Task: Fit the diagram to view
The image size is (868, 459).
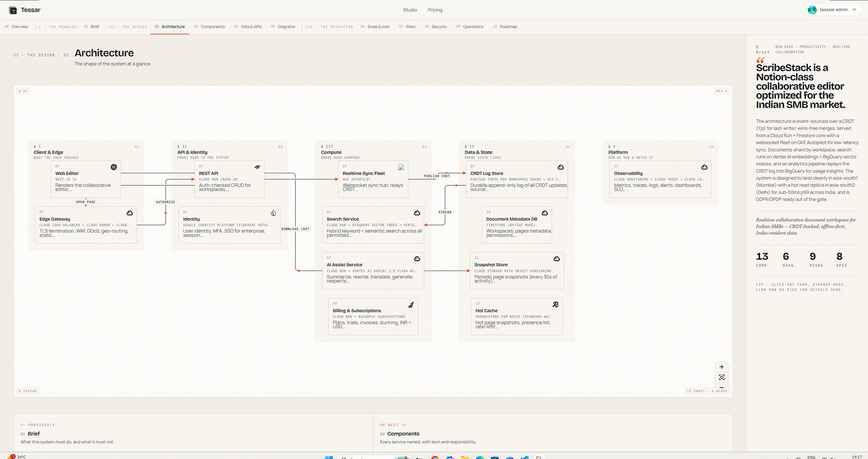Action: point(722,377)
